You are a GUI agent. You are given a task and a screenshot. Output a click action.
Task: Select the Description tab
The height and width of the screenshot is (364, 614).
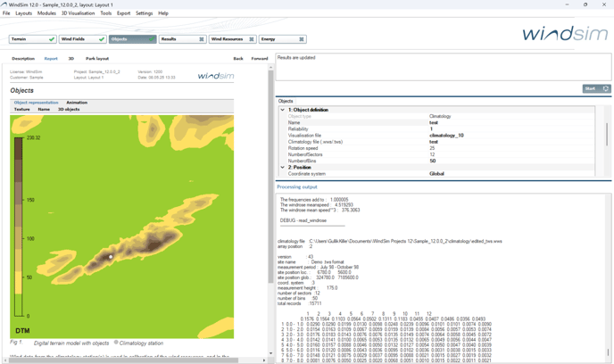click(x=23, y=59)
